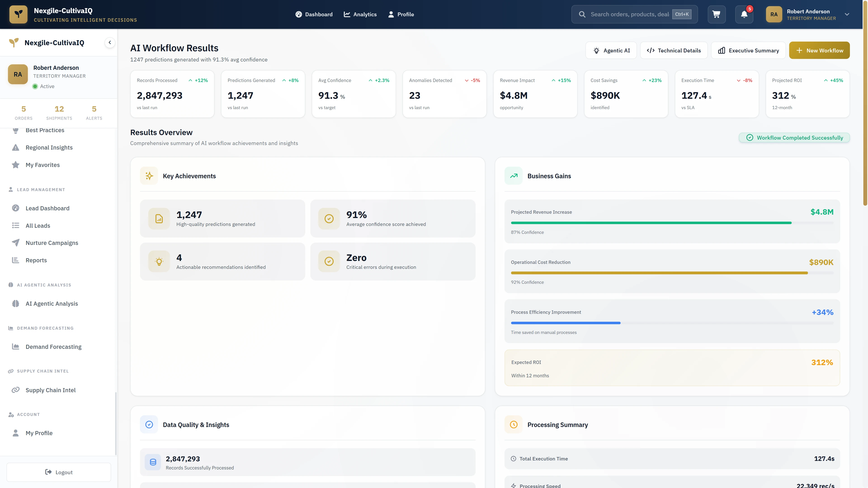
Task: Open Supply Chain Intel link icon
Action: [16, 390]
